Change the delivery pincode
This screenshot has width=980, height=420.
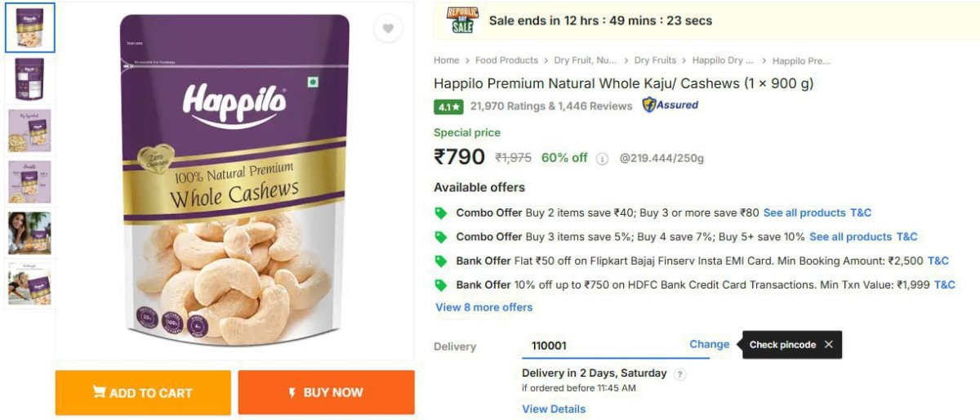pos(709,345)
